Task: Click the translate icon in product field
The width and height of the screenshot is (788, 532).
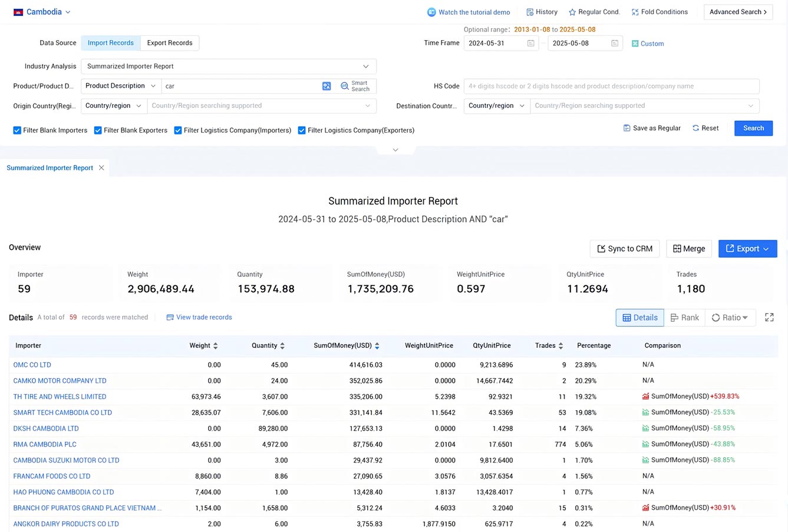Action: [x=327, y=86]
